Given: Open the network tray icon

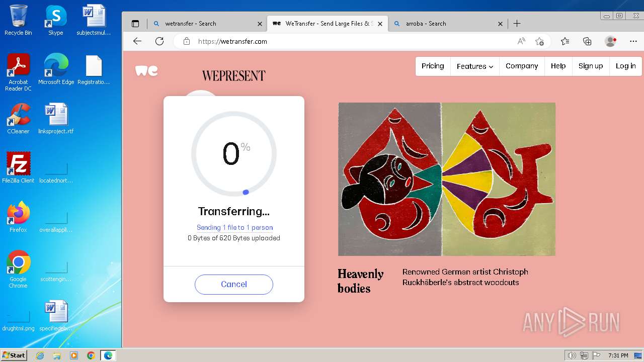Looking at the screenshot, I should pos(584,355).
